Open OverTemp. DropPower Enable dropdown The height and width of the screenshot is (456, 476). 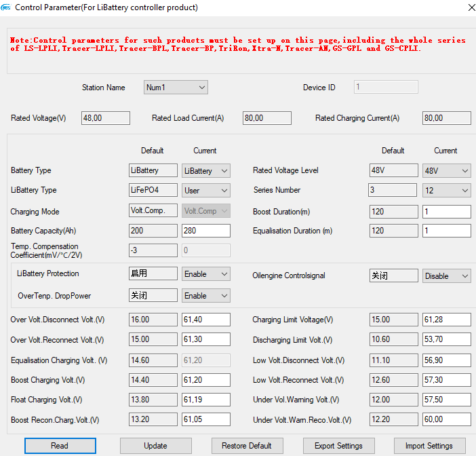point(206,296)
